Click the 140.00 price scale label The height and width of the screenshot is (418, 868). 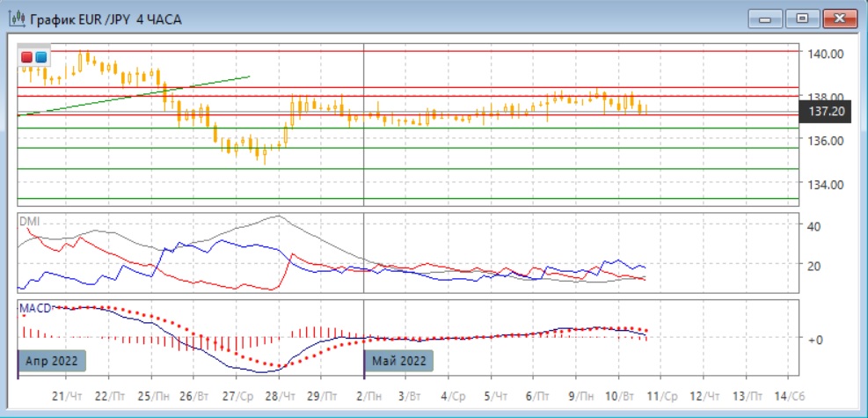coord(826,54)
